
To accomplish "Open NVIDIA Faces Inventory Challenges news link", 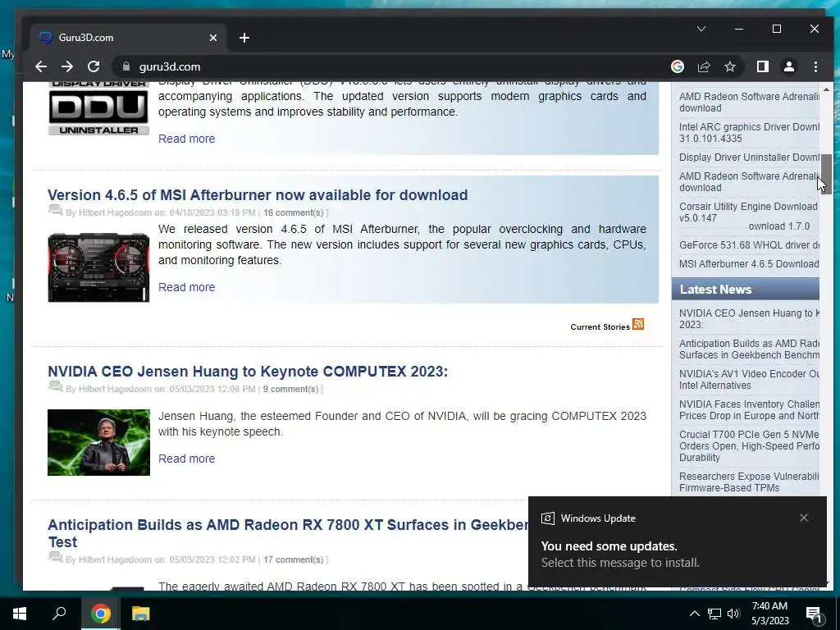I will click(749, 410).
